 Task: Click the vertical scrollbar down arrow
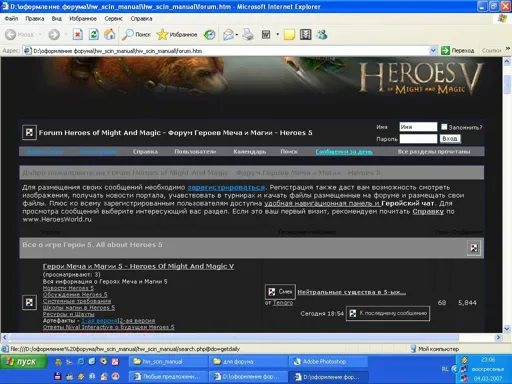(507, 329)
